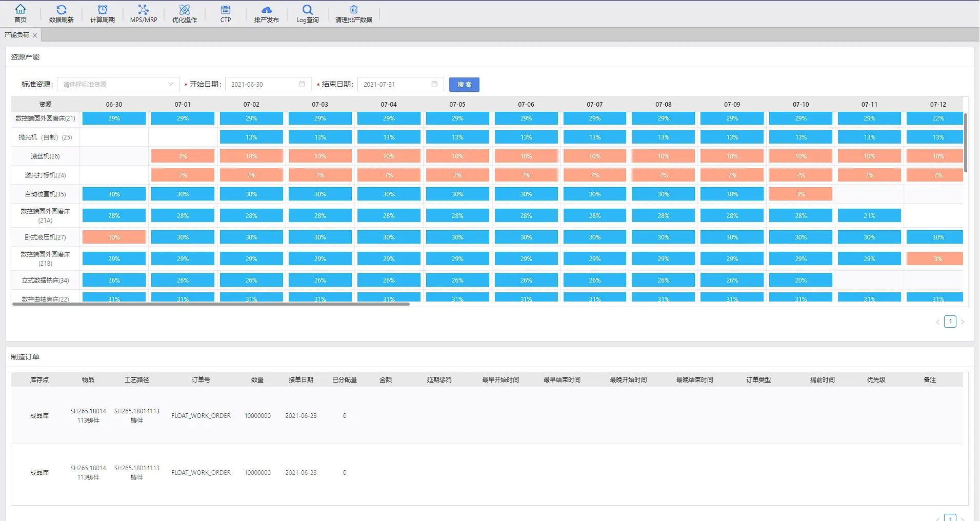Open MPS/MRP toolbar icon

point(144,9)
